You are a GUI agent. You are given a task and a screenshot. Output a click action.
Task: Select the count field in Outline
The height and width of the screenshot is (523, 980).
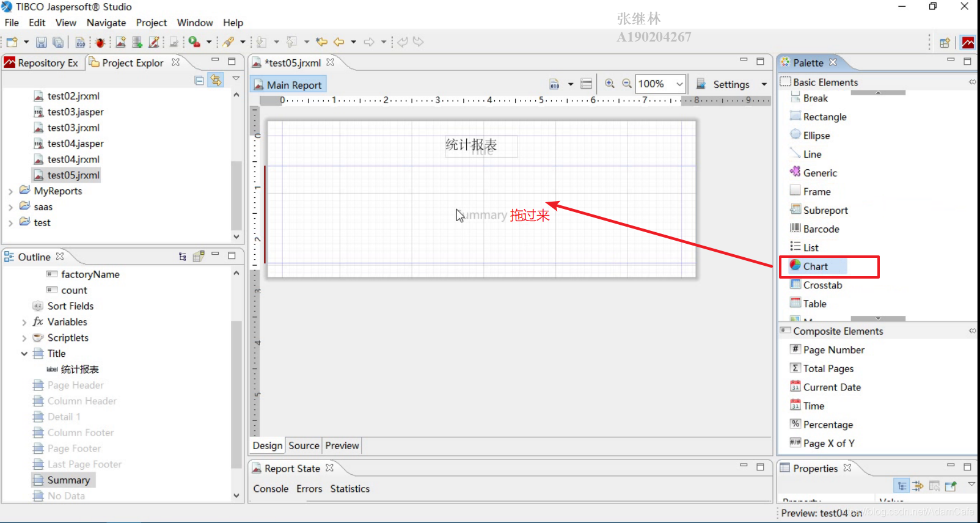pyautogui.click(x=67, y=290)
